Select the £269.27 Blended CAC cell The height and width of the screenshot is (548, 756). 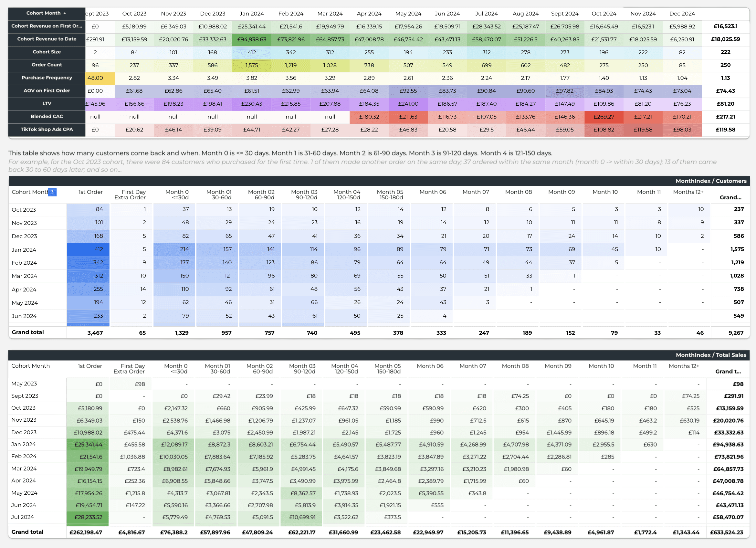point(604,117)
